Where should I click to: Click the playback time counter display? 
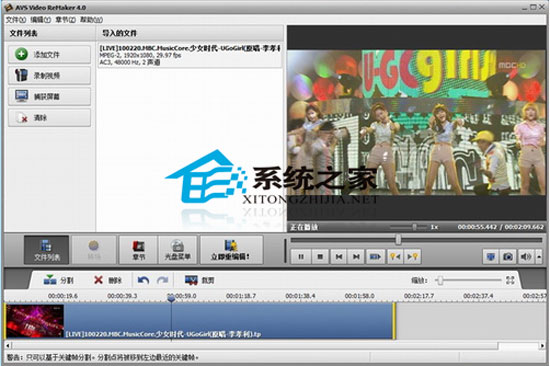pos(501,227)
